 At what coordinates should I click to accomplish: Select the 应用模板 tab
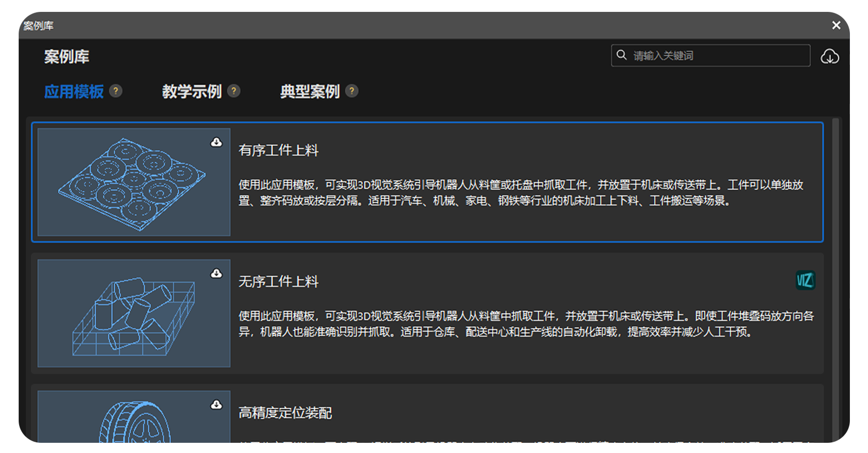click(74, 90)
